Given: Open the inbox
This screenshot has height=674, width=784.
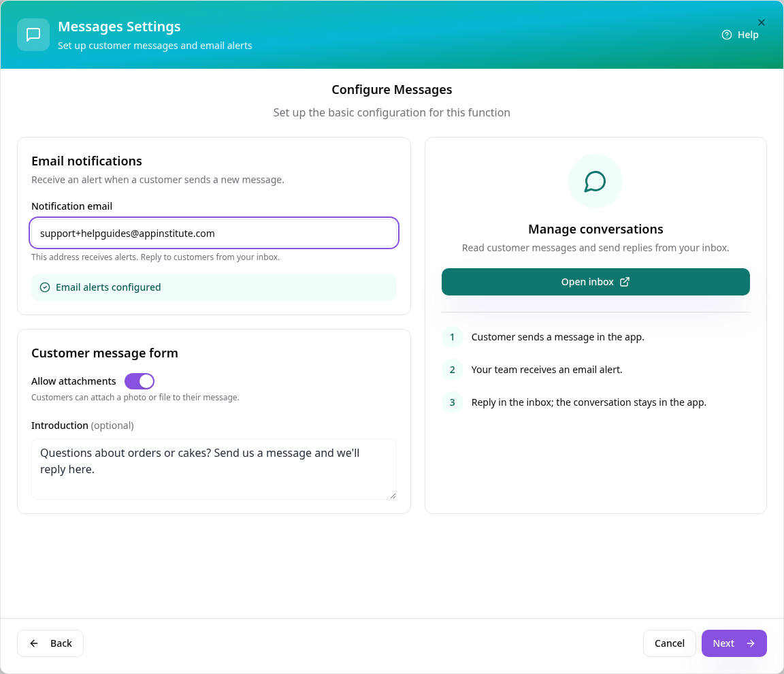Looking at the screenshot, I should tap(595, 282).
